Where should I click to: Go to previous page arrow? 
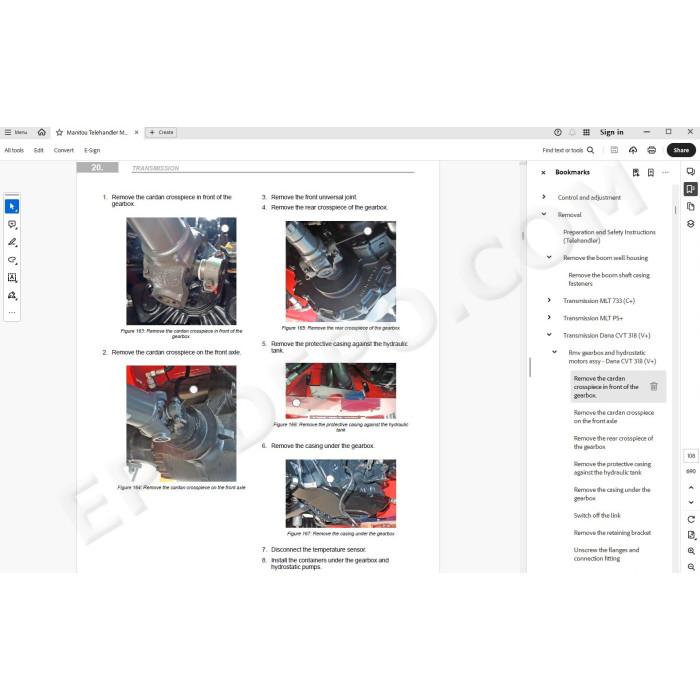click(691, 488)
